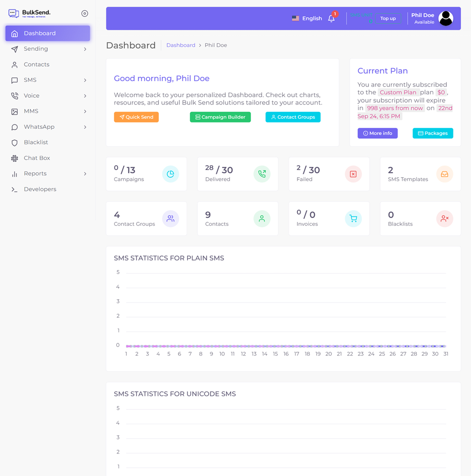Click the Dashboard home icon
This screenshot has width=471, height=476.
(15, 33)
